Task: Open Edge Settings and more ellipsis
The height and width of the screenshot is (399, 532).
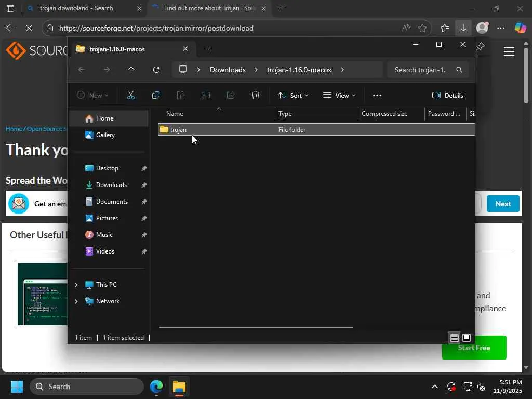Action: 501,28
